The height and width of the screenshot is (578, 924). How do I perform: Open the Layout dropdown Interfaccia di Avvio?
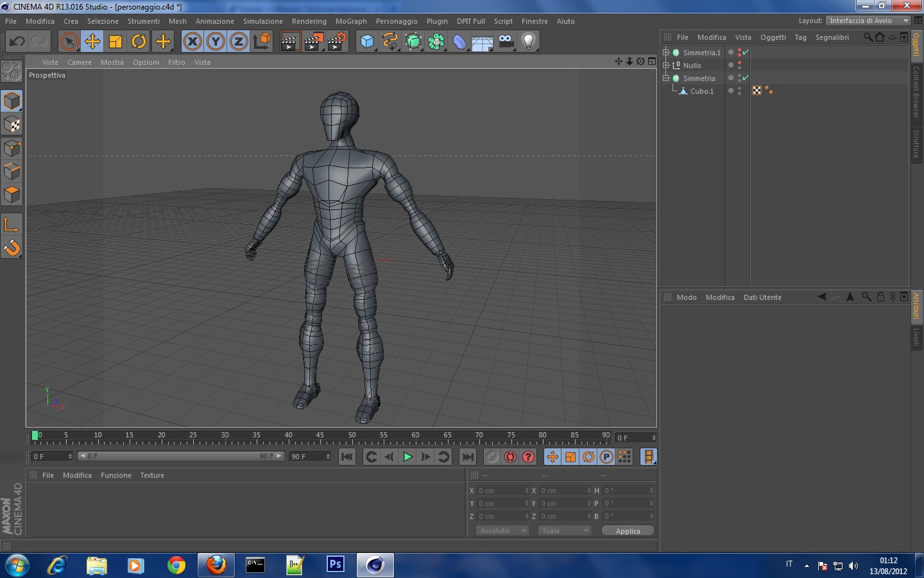869,21
